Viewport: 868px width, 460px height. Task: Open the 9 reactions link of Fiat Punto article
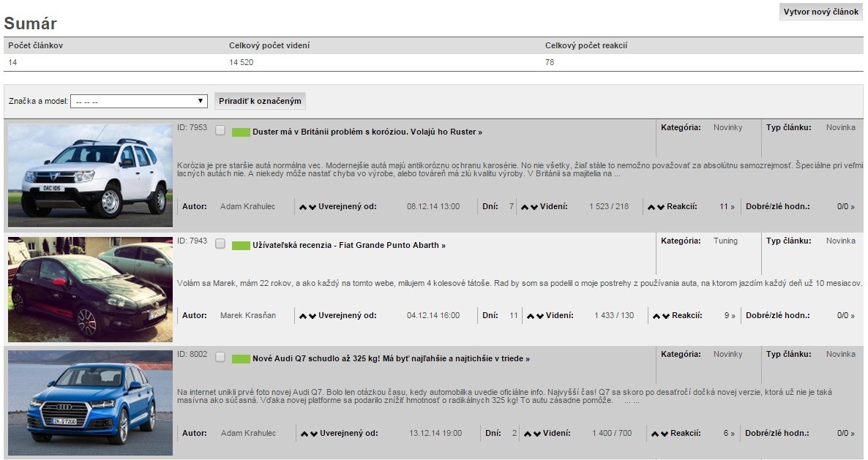(730, 316)
